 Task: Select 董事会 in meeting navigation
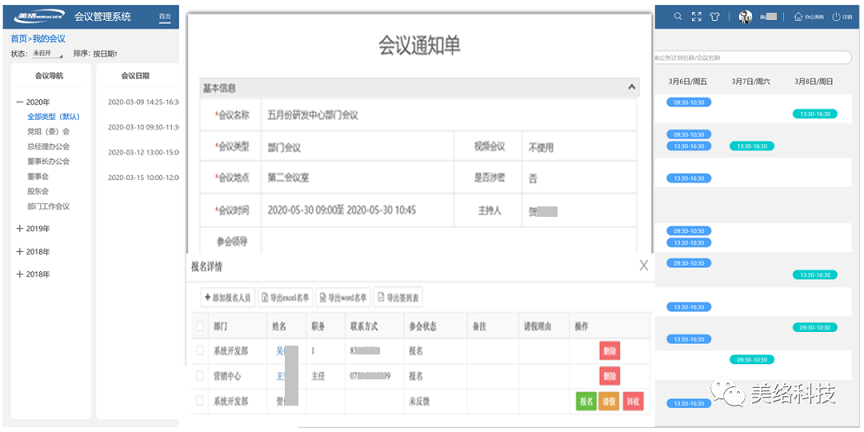click(x=38, y=176)
